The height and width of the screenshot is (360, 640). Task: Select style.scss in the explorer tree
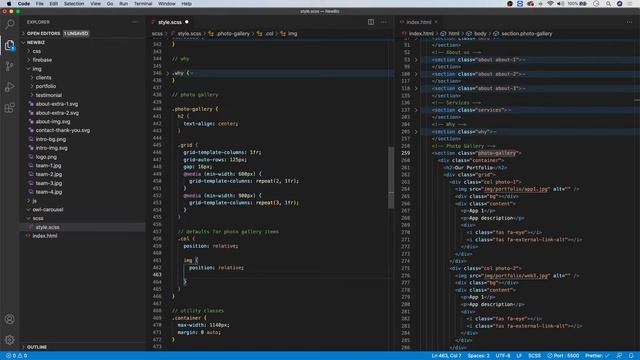47,227
